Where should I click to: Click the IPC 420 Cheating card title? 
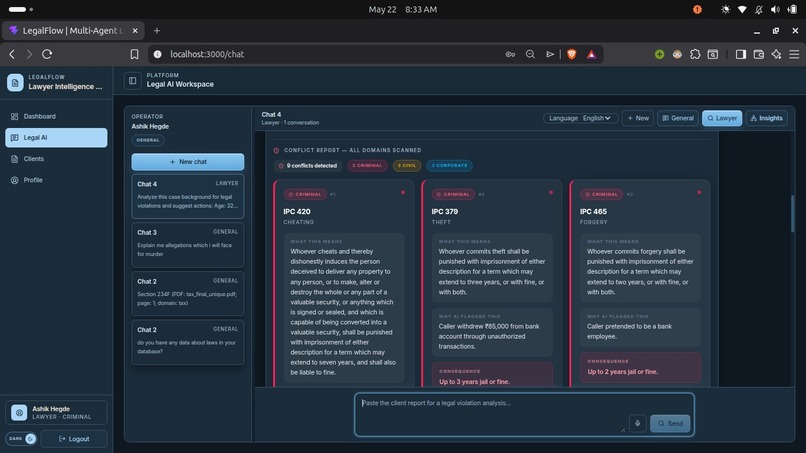point(297,211)
